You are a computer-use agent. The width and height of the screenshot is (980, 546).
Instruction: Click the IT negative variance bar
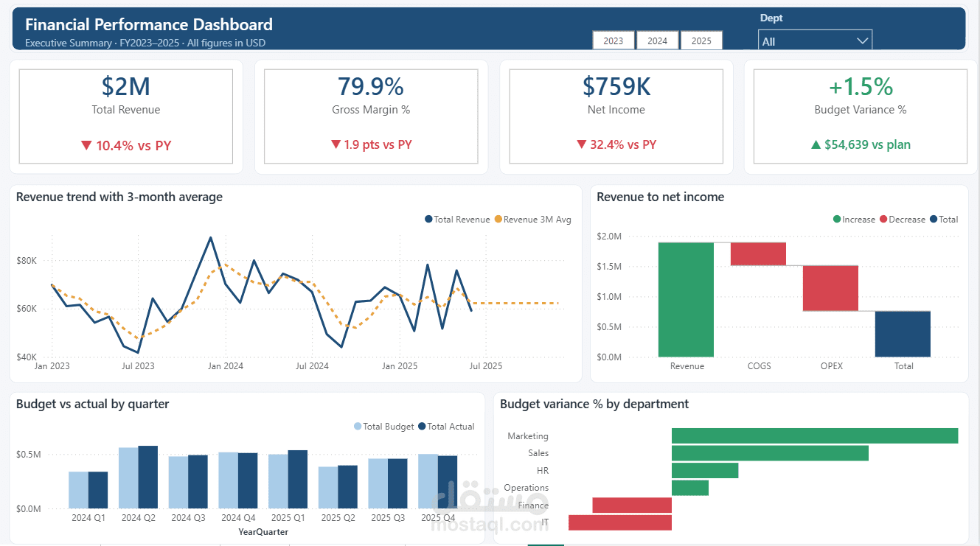[x=620, y=522]
